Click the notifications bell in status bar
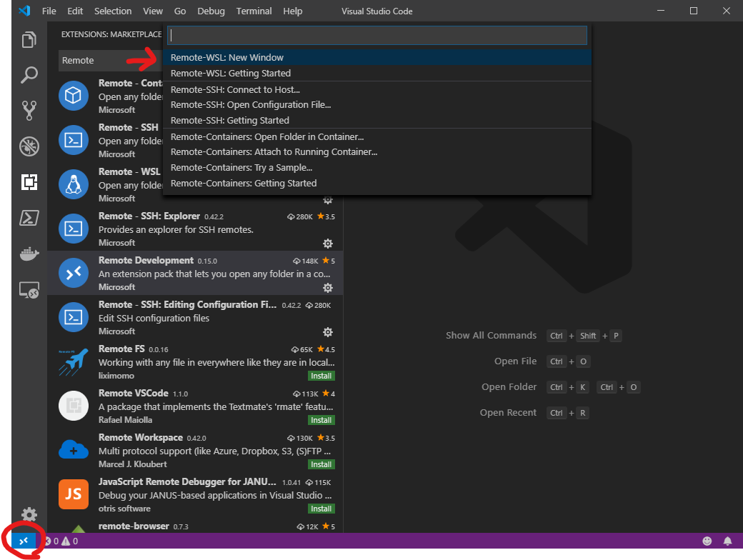This screenshot has width=743, height=560. pos(728,541)
